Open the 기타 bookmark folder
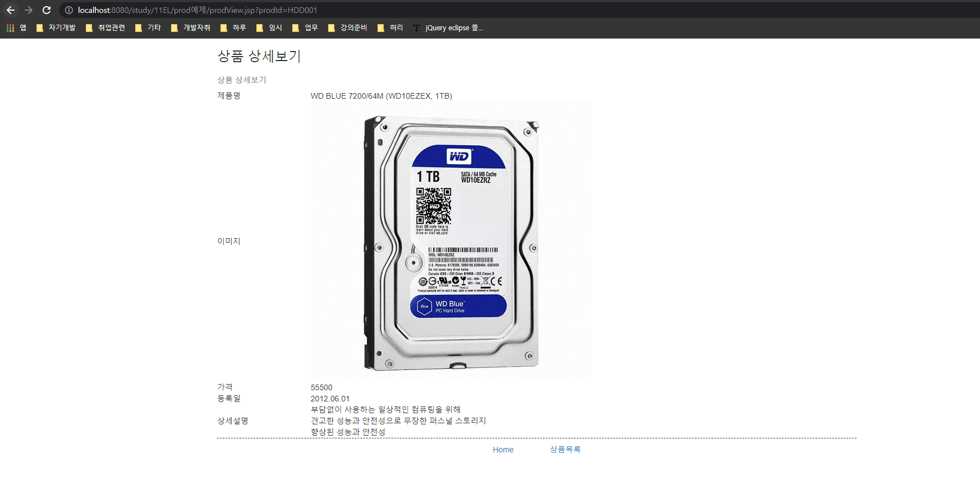The height and width of the screenshot is (481, 980). point(148,27)
